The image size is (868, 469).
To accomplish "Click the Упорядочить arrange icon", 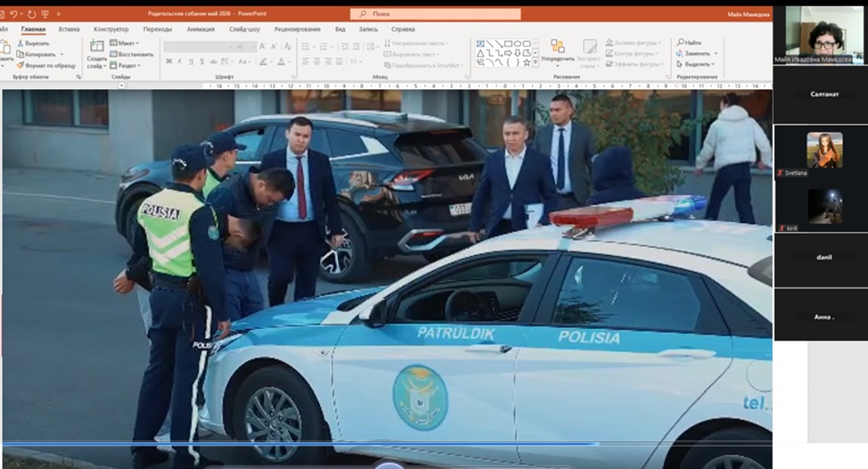I will (558, 46).
